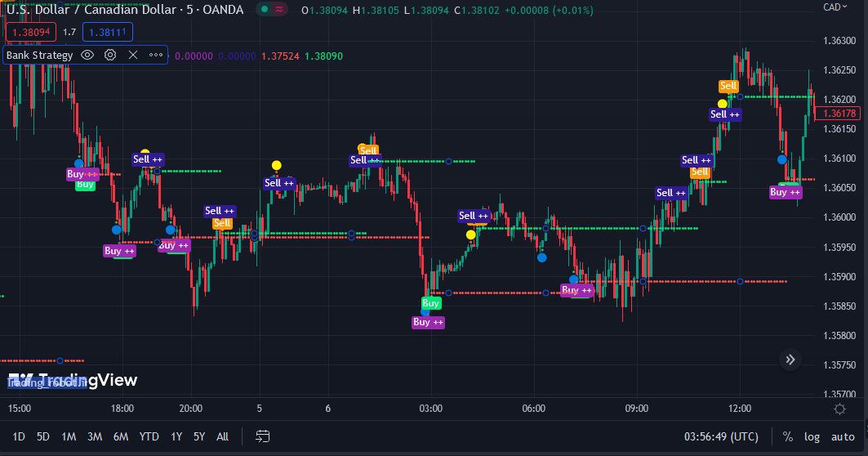This screenshot has width=868, height=456.
Task: Click the red sell price 1.38094 button
Action: tap(31, 32)
